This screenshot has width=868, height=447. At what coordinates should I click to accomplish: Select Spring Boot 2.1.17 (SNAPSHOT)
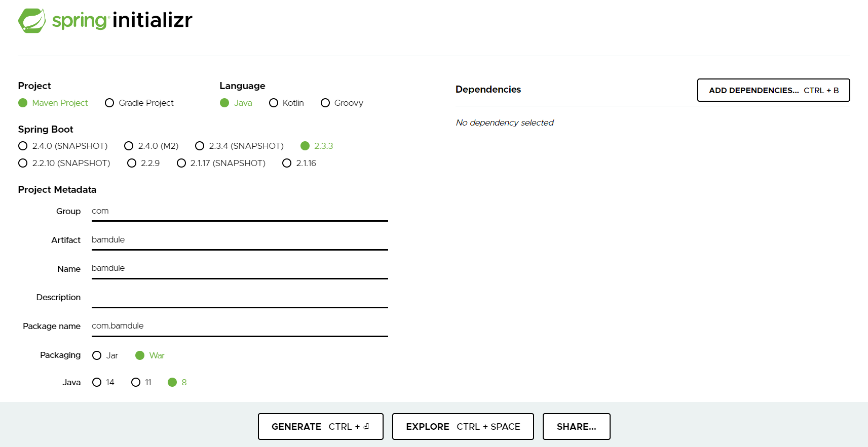(221, 163)
